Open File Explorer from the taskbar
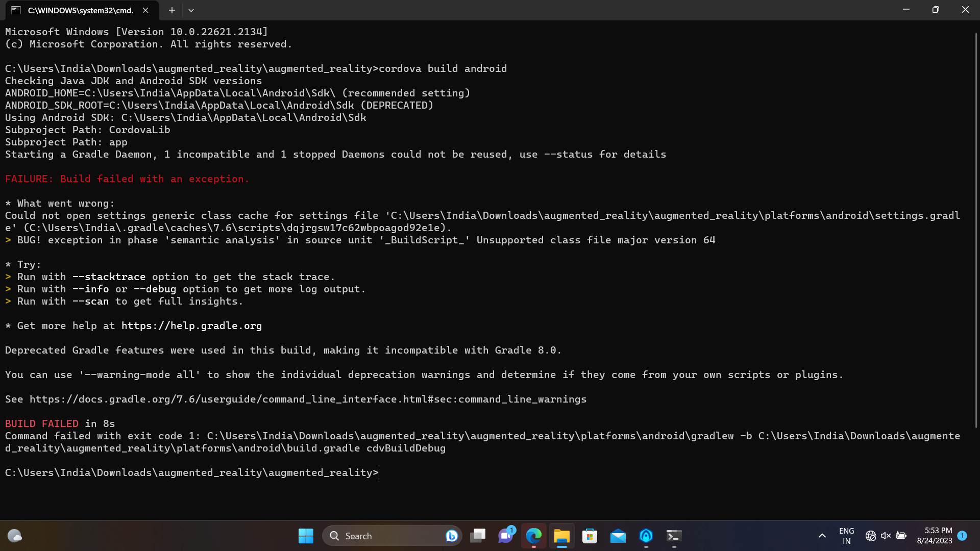980x551 pixels. [562, 536]
